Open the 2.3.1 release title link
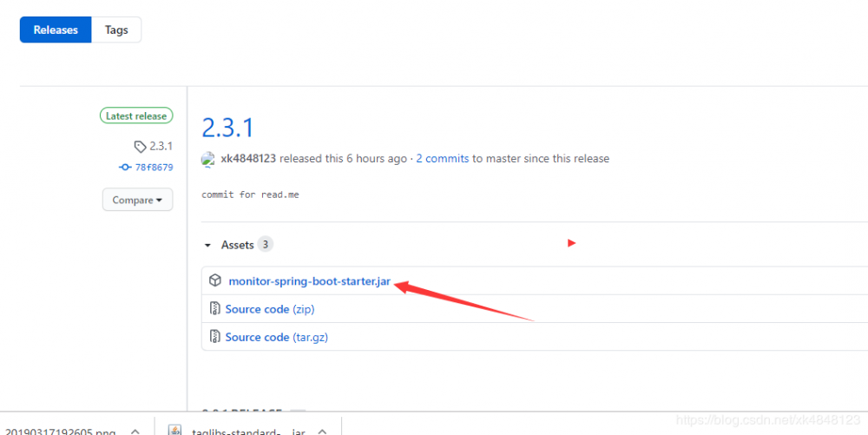The image size is (868, 435). [x=227, y=128]
